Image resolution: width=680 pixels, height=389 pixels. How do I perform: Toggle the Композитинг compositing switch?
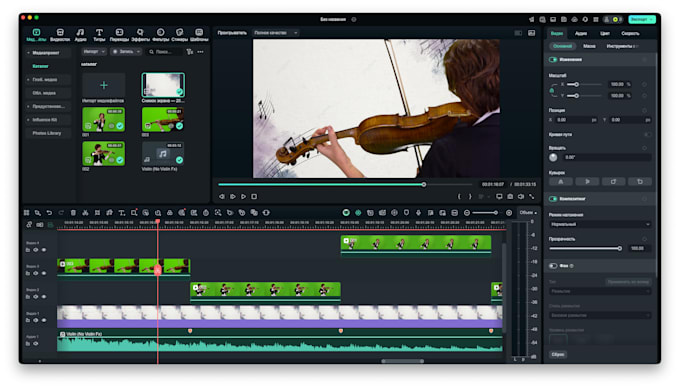pos(553,199)
